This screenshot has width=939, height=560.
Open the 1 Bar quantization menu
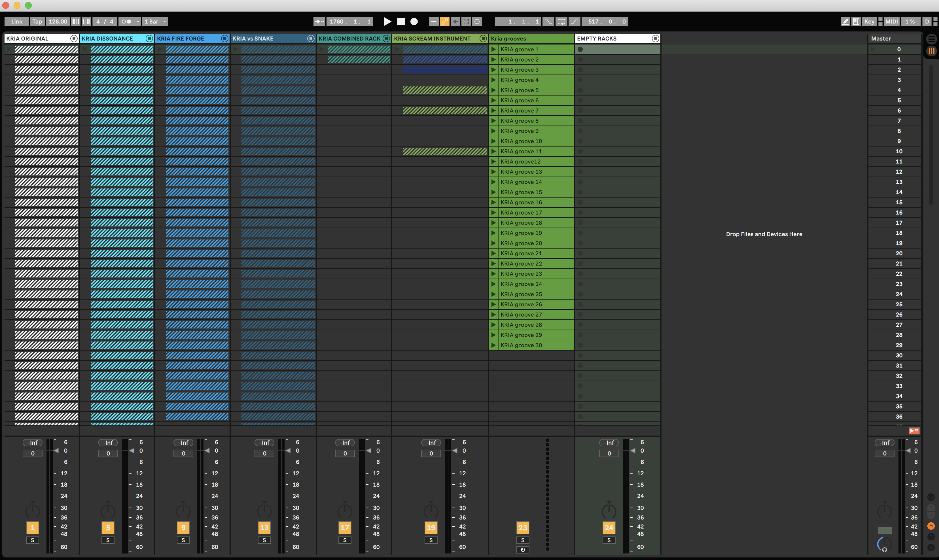pos(155,22)
